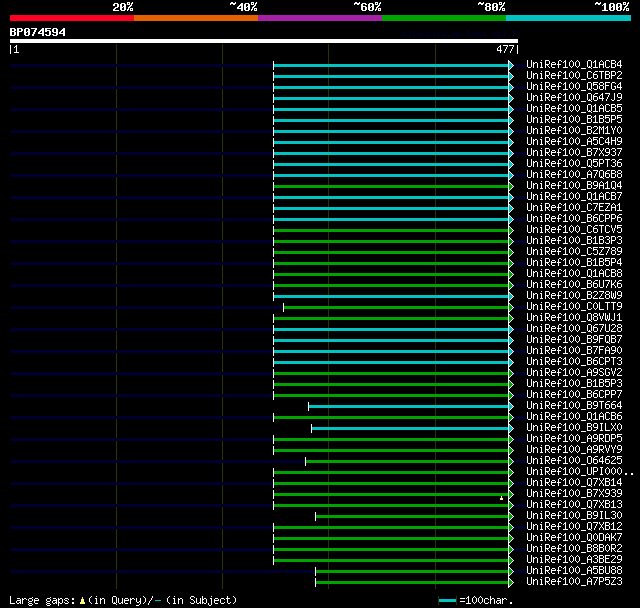
Task: Select the UniRef100_B9IL30 green alignment bar
Action: [412, 517]
